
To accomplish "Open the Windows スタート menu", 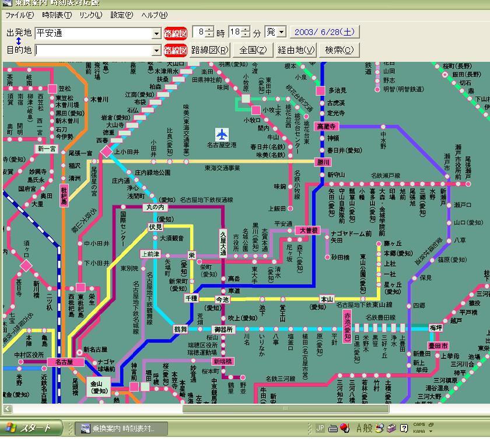I will (x=32, y=428).
